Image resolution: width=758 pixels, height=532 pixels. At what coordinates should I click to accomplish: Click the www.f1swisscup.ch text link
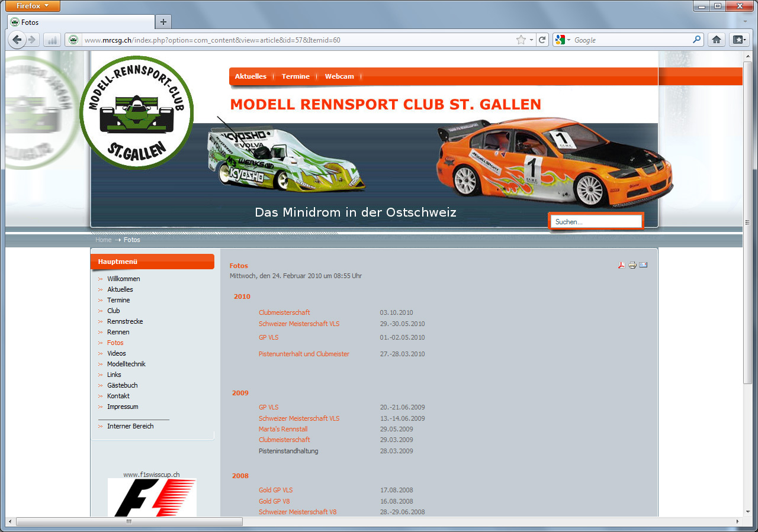click(152, 475)
